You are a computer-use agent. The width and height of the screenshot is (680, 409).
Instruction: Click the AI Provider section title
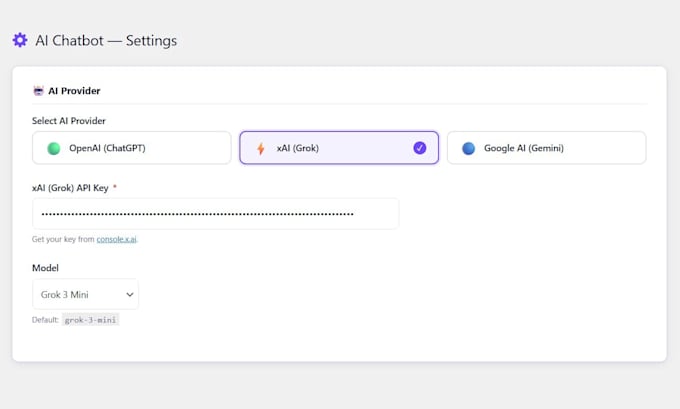[74, 91]
